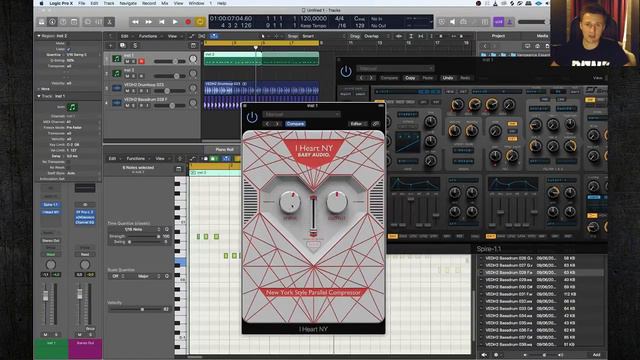Click Copy in Spire plugin header
Image resolution: width=640 pixels, height=360 pixels.
click(x=410, y=78)
